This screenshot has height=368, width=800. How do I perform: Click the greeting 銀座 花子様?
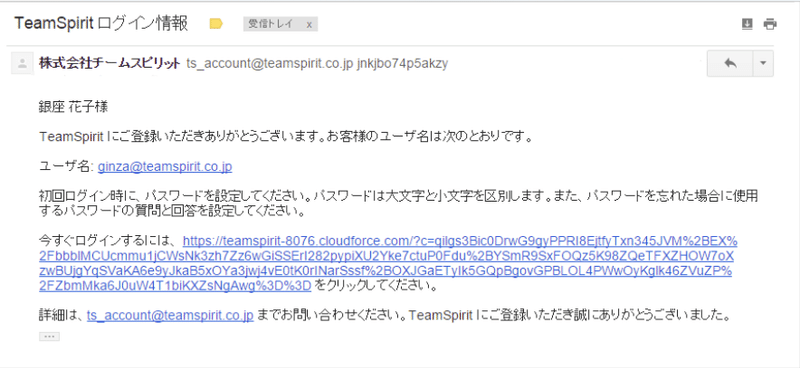73,108
